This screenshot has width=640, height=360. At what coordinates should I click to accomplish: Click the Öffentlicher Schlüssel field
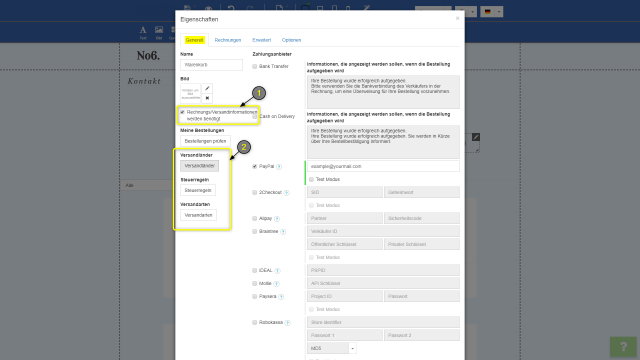(344, 244)
